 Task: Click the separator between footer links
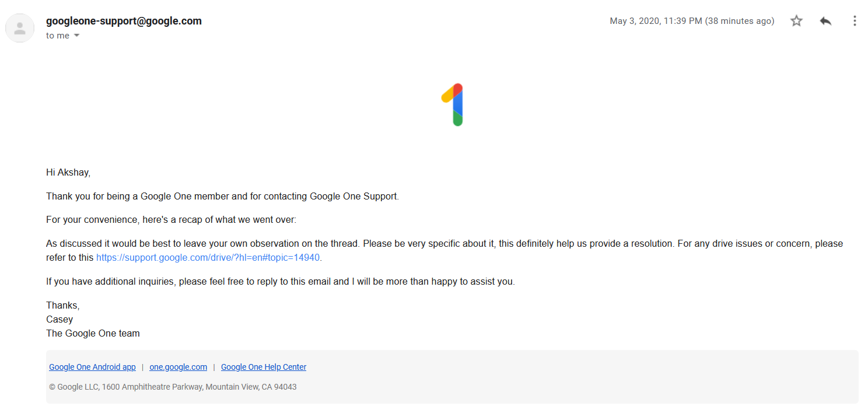point(142,367)
